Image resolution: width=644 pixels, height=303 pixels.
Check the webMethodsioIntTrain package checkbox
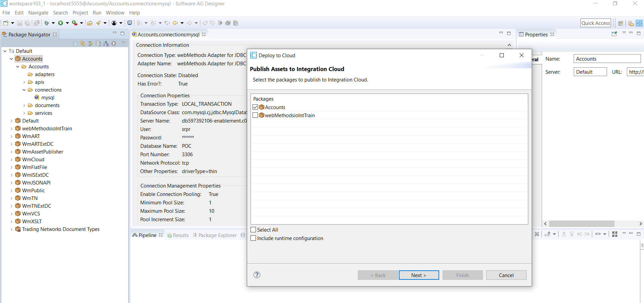click(x=255, y=115)
